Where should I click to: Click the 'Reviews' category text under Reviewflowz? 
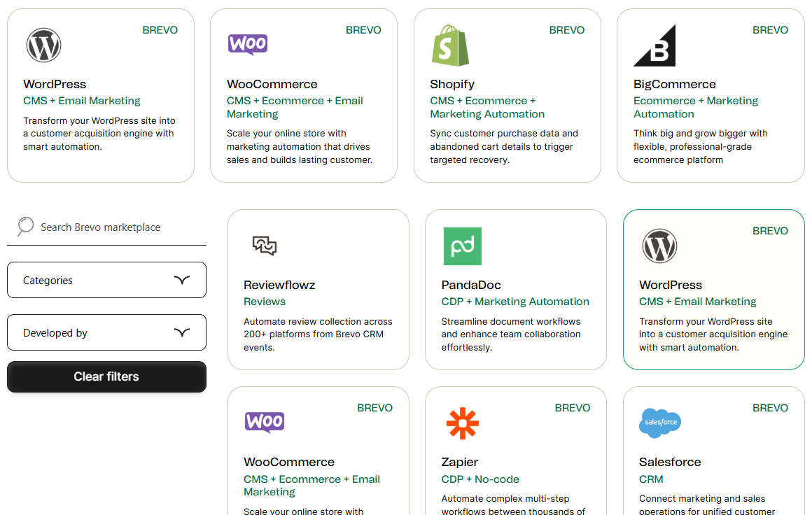(x=265, y=302)
